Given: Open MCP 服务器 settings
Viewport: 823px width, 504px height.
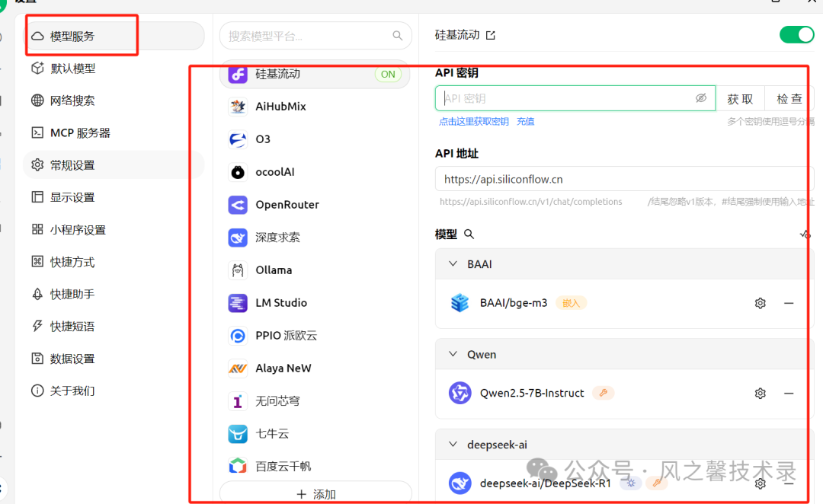Looking at the screenshot, I should click(114, 132).
